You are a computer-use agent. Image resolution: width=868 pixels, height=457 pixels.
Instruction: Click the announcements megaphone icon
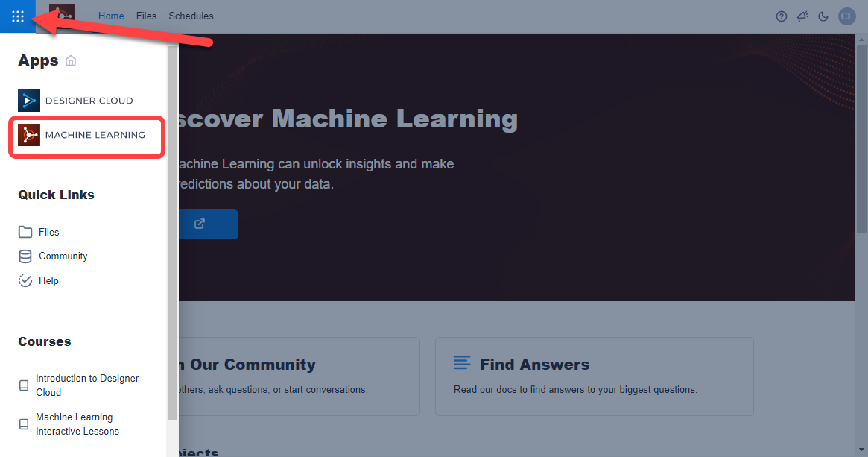tap(802, 16)
